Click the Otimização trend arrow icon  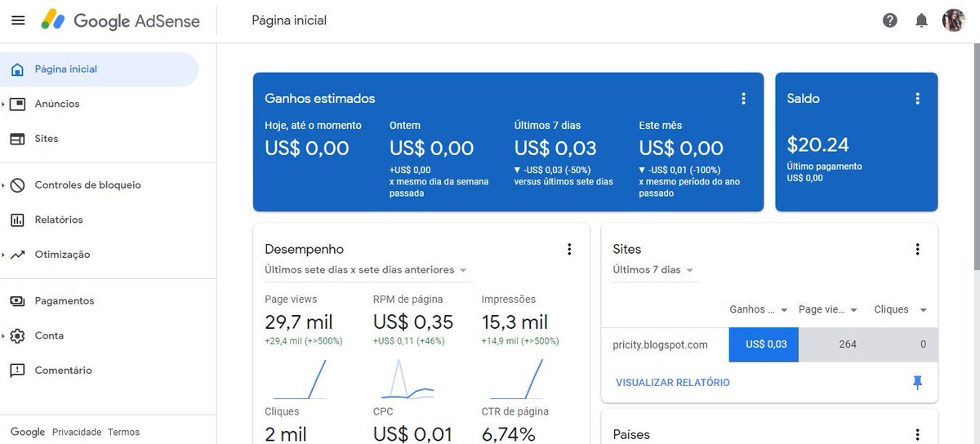(17, 255)
